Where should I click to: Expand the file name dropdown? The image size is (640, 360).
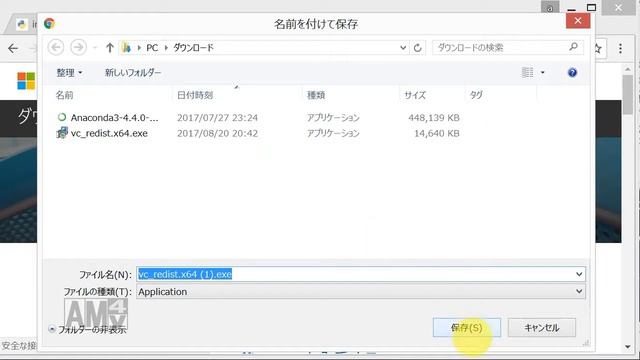coord(579,274)
